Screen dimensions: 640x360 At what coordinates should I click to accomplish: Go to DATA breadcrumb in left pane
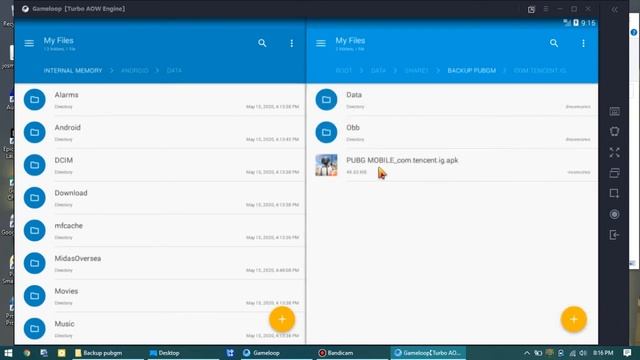[x=174, y=71]
